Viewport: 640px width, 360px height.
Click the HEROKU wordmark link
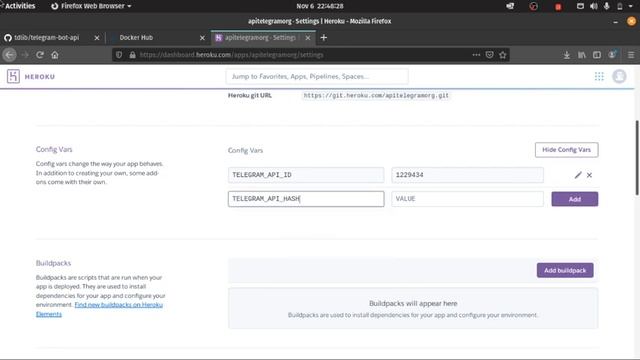pos(40,77)
